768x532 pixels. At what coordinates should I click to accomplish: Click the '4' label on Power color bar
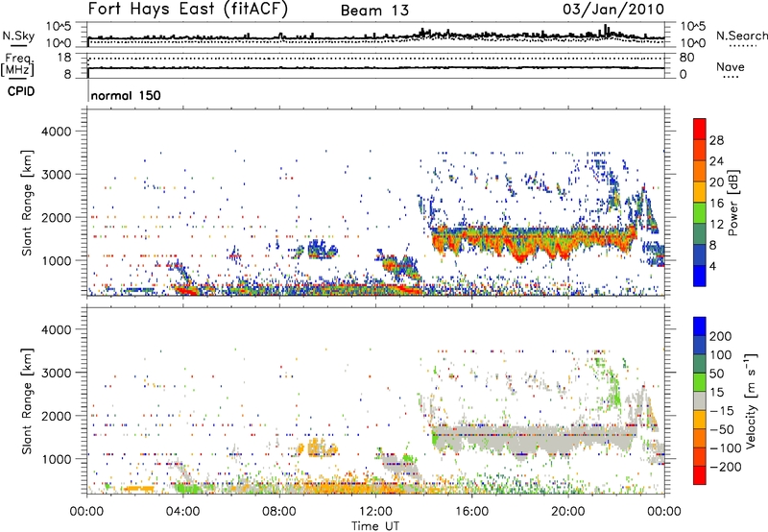(712, 266)
